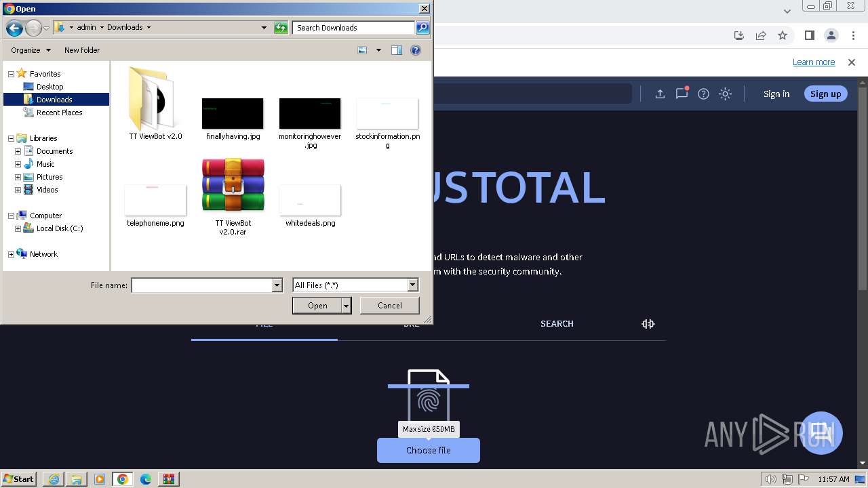
Task: Open the Windows Start menu
Action: [x=19, y=479]
